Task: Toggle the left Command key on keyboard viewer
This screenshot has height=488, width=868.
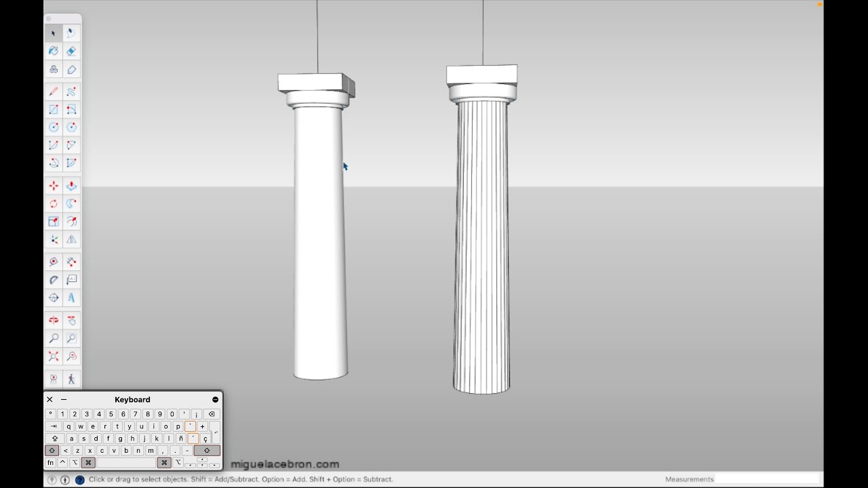Action: [87, 463]
